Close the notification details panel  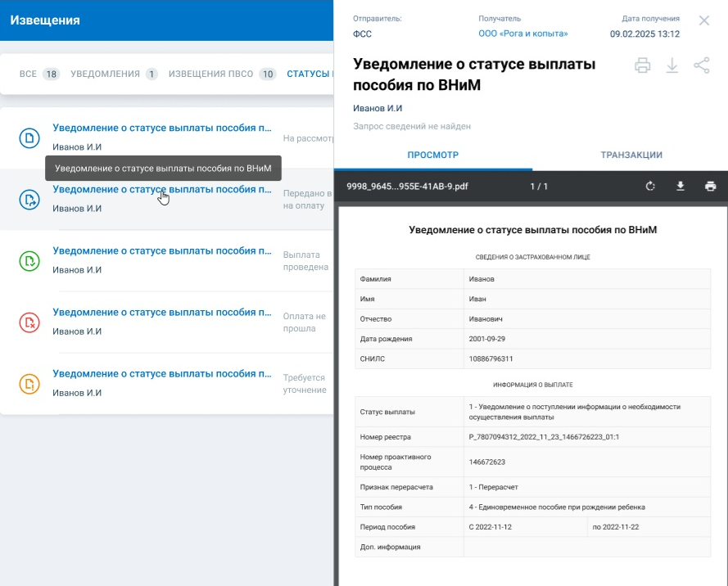[x=704, y=20]
